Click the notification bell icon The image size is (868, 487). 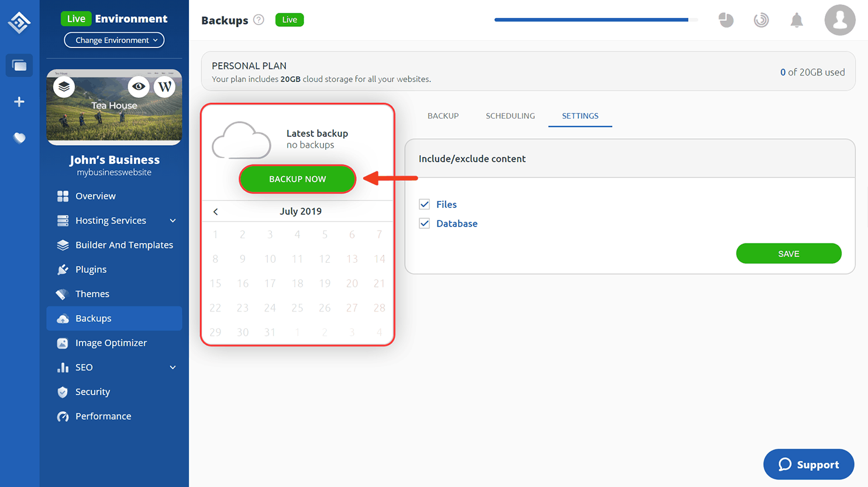797,20
